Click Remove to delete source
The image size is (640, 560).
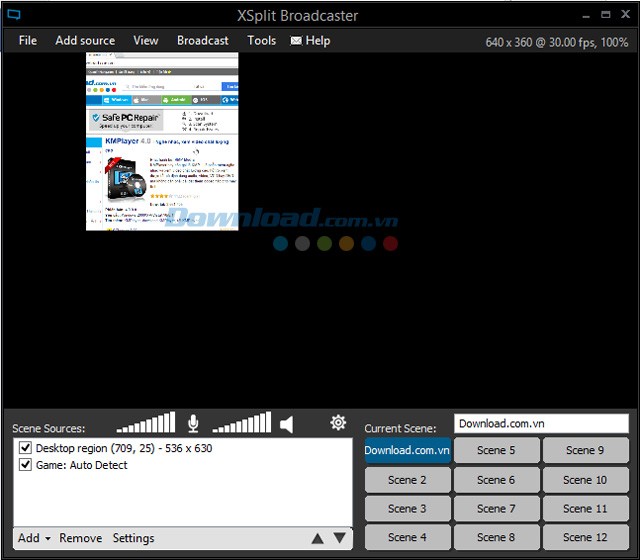click(x=80, y=538)
